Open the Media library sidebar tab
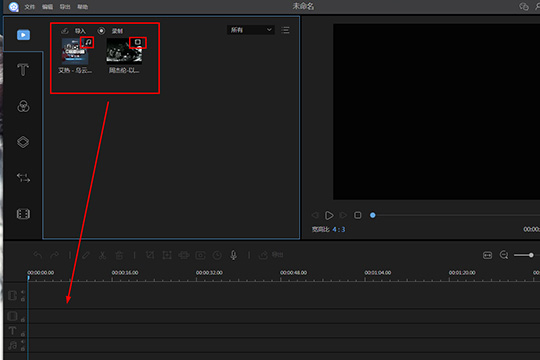 coord(23,35)
